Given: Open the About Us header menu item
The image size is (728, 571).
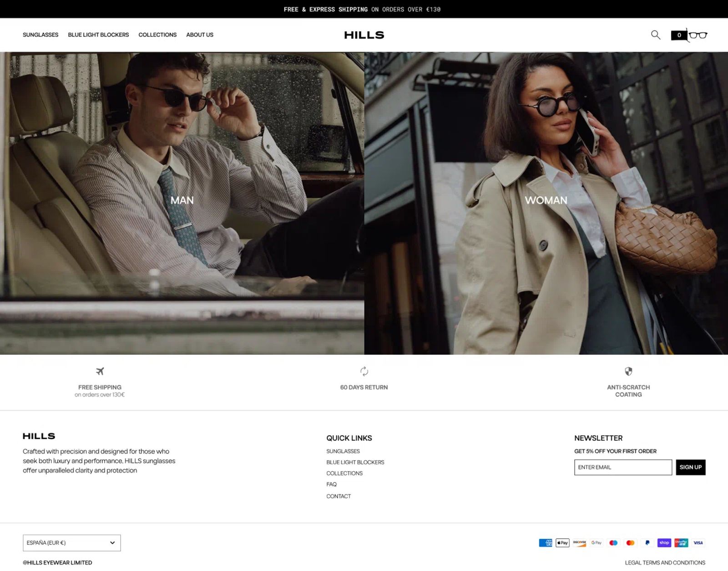Looking at the screenshot, I should (x=200, y=35).
